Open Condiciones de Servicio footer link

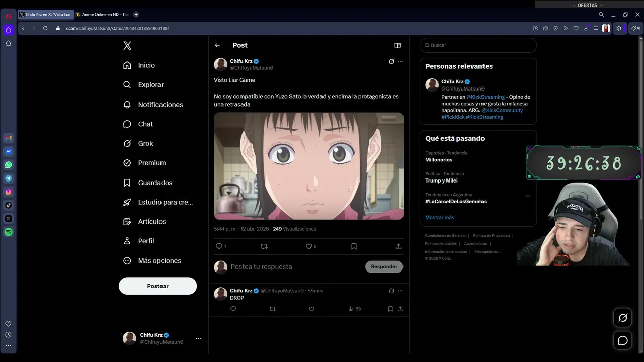tap(445, 235)
